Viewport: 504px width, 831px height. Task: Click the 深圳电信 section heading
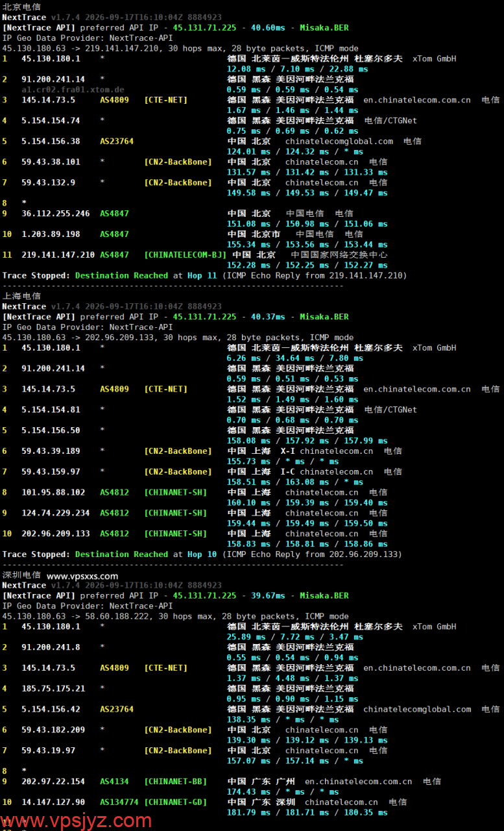[x=21, y=575]
